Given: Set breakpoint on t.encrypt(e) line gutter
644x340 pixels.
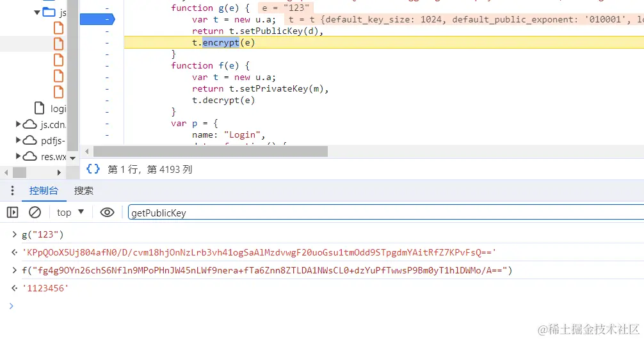Looking at the screenshot, I should click(107, 43).
